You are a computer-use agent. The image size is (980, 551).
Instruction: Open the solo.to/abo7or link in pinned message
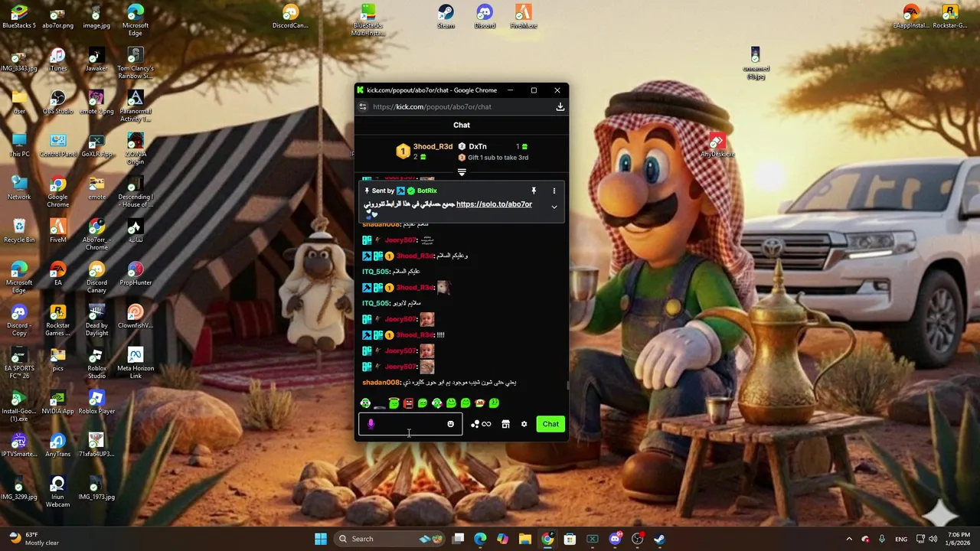[494, 204]
